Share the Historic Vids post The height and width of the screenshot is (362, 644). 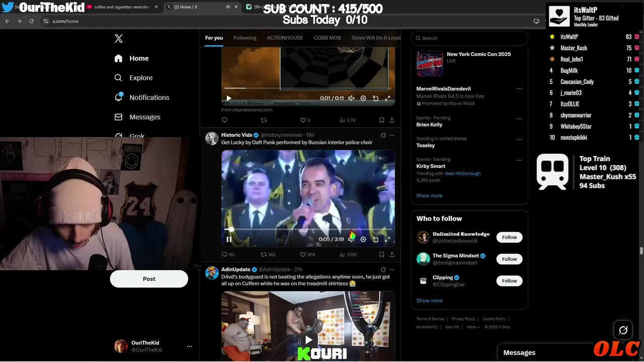click(x=392, y=254)
